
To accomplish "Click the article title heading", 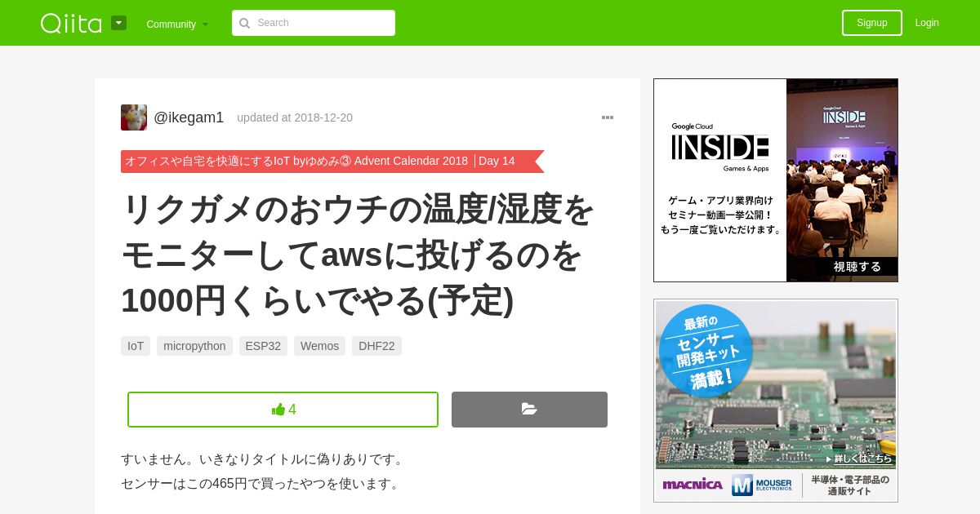I will point(358,255).
